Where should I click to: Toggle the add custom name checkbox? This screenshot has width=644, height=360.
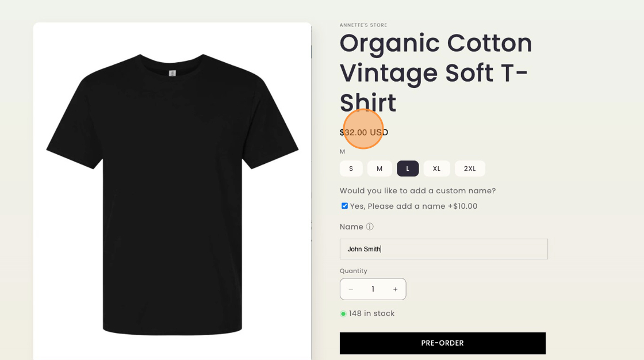tap(344, 206)
